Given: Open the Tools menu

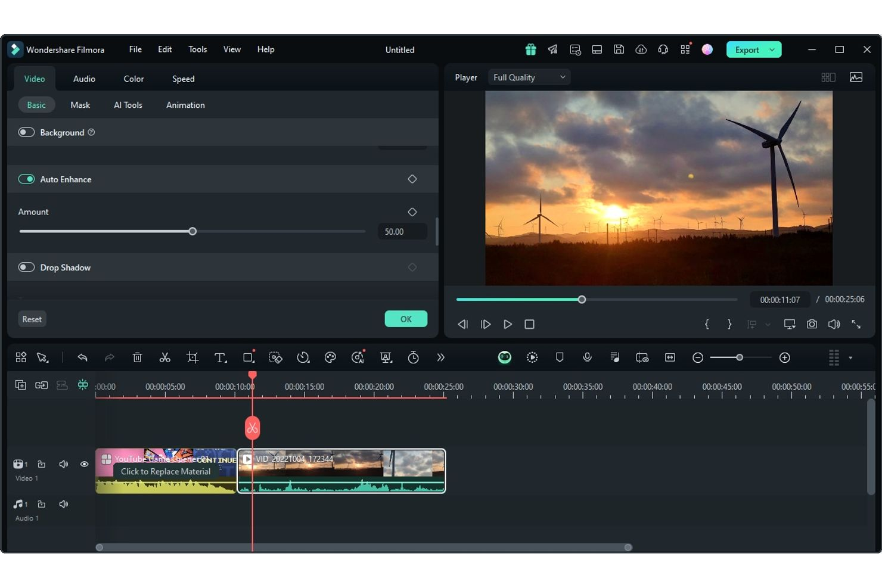Looking at the screenshot, I should pyautogui.click(x=197, y=49).
